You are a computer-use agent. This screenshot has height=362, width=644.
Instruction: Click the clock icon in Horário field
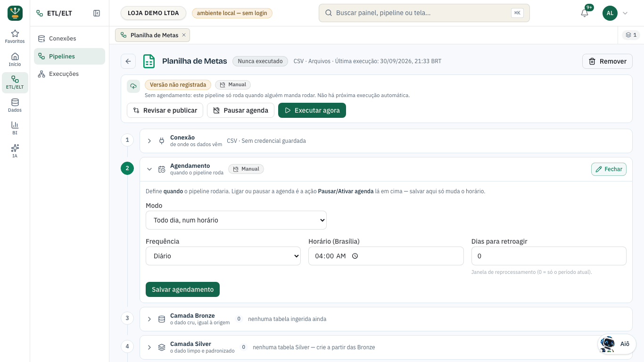(355, 256)
